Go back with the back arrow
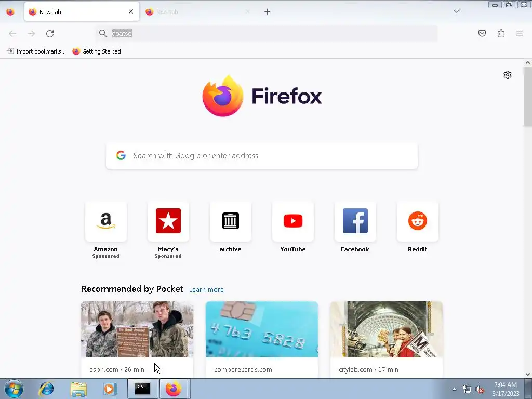 tap(12, 33)
